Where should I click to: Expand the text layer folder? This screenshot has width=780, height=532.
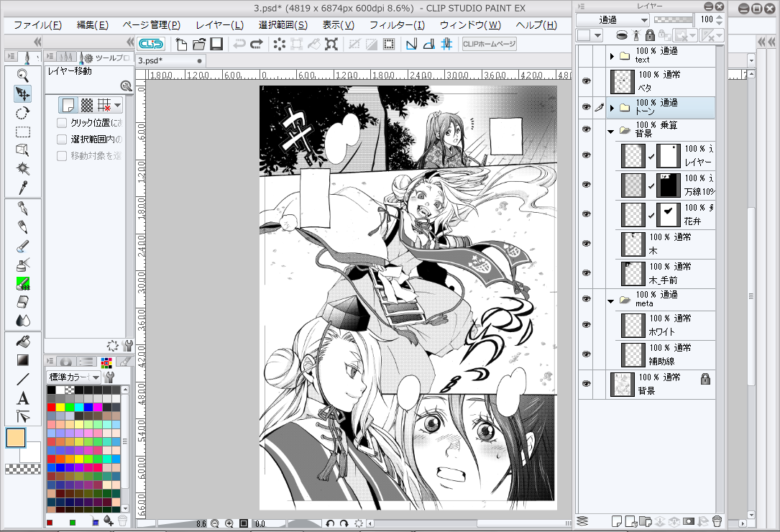(x=612, y=56)
